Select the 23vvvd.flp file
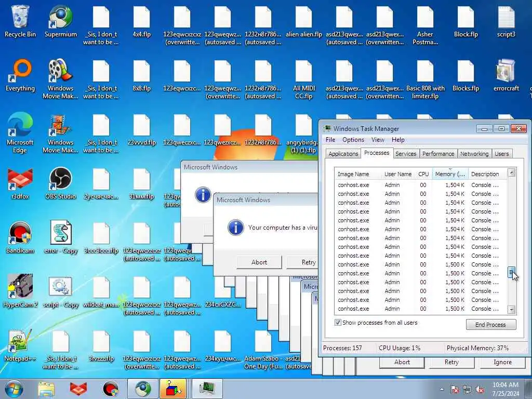This screenshot has width=532, height=399. pyautogui.click(x=141, y=129)
